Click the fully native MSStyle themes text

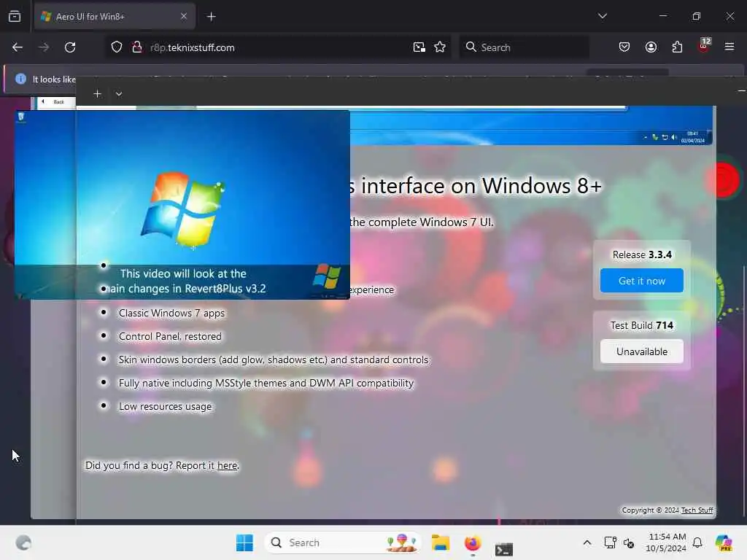266,383
